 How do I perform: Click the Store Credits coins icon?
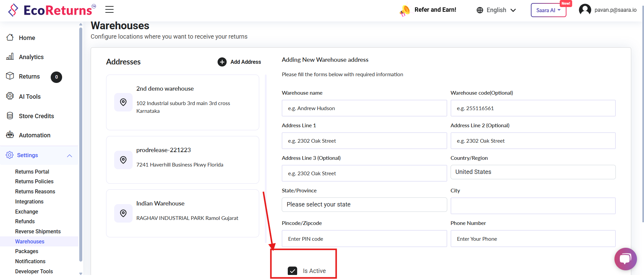[10, 116]
